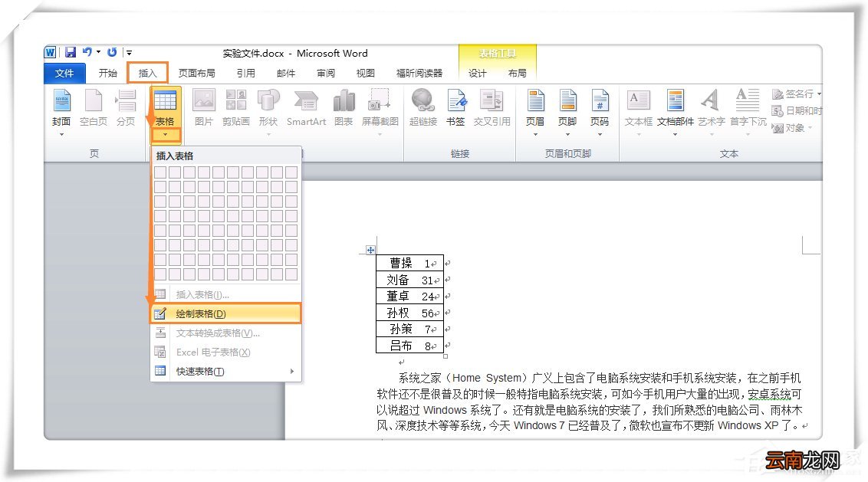Expand the 文档部件 dropdown arrow

[676, 134]
